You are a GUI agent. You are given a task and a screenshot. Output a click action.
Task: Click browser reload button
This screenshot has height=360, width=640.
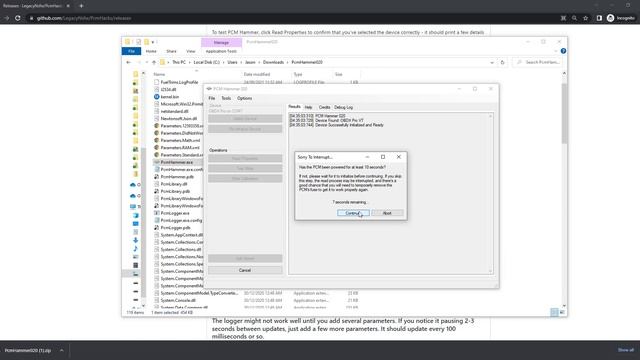click(x=18, y=18)
